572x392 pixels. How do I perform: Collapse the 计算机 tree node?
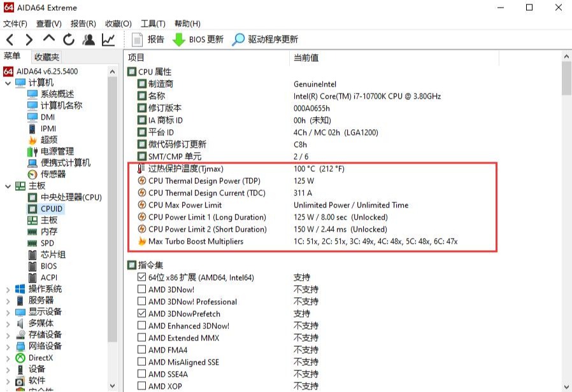click(8, 83)
